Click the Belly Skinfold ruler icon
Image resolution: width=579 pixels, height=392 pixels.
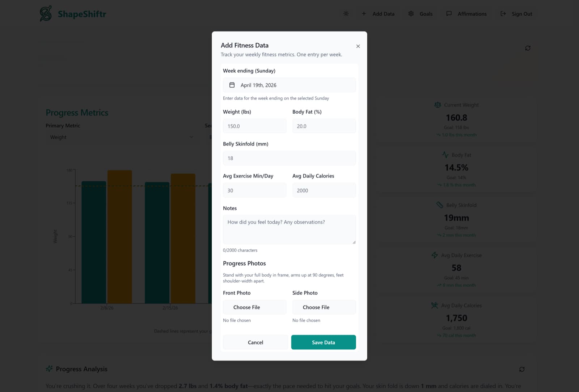pos(440,205)
